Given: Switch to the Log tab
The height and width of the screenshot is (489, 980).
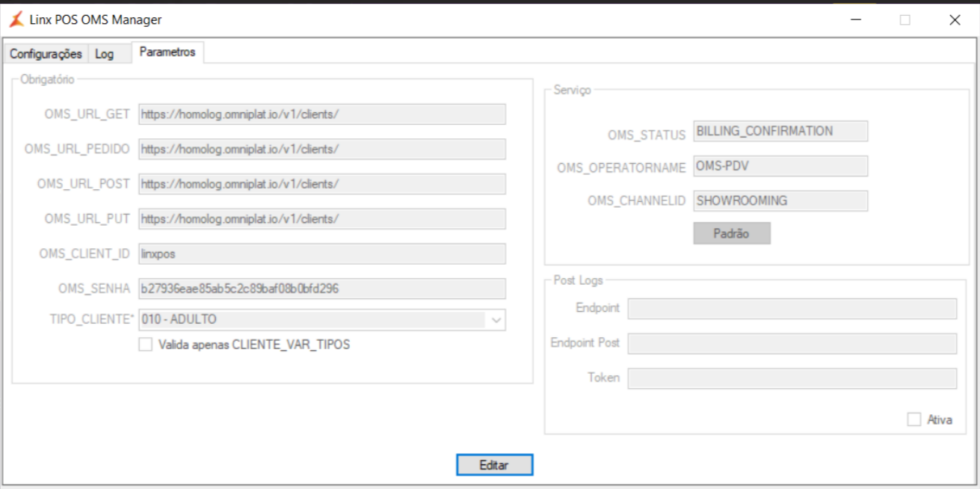Looking at the screenshot, I should coord(105,54).
